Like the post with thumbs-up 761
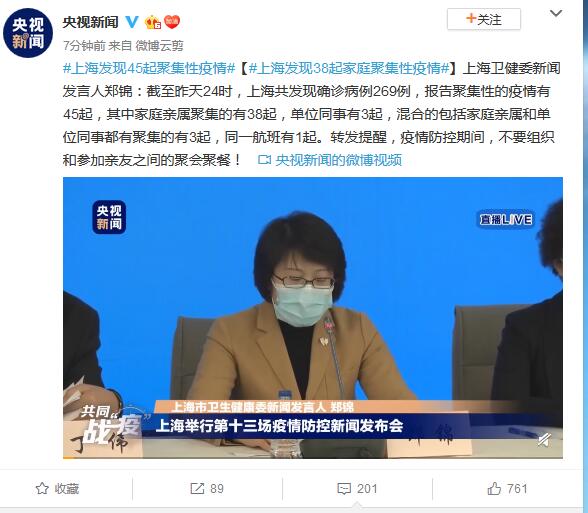Screen dimensions: 588x513 [507, 489]
